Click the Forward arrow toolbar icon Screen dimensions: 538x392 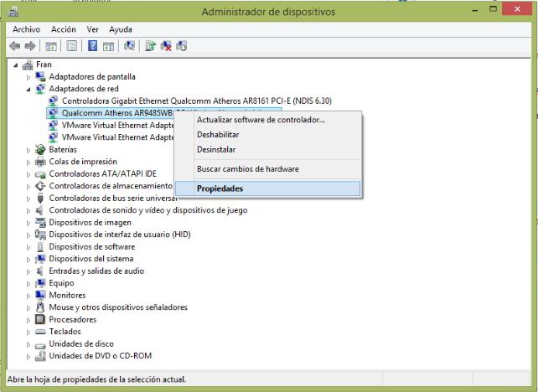coord(30,46)
